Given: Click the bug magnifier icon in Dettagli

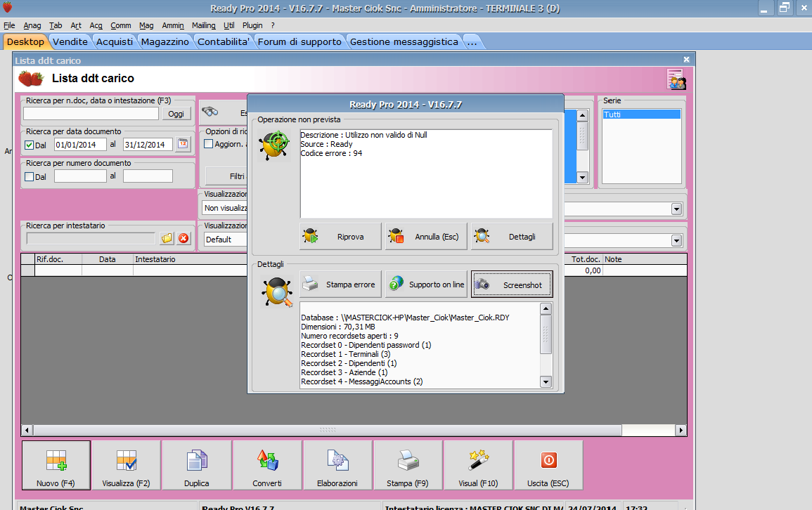Looking at the screenshot, I should pos(277,292).
